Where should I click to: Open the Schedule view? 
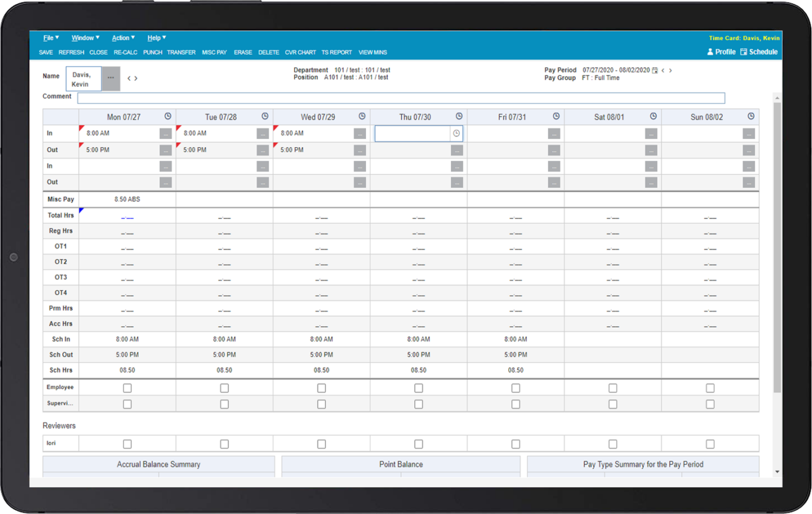click(759, 51)
